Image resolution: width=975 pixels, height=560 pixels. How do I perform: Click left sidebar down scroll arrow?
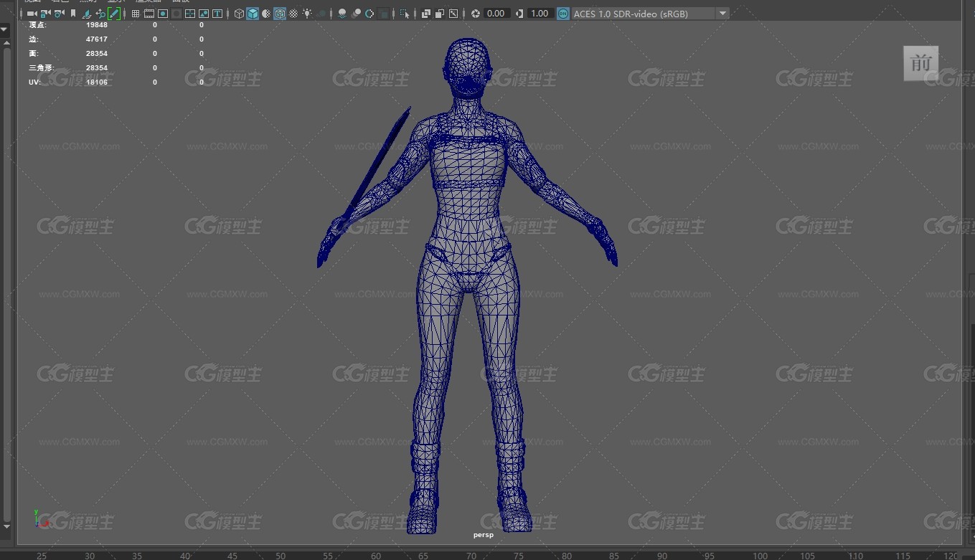(x=5, y=527)
